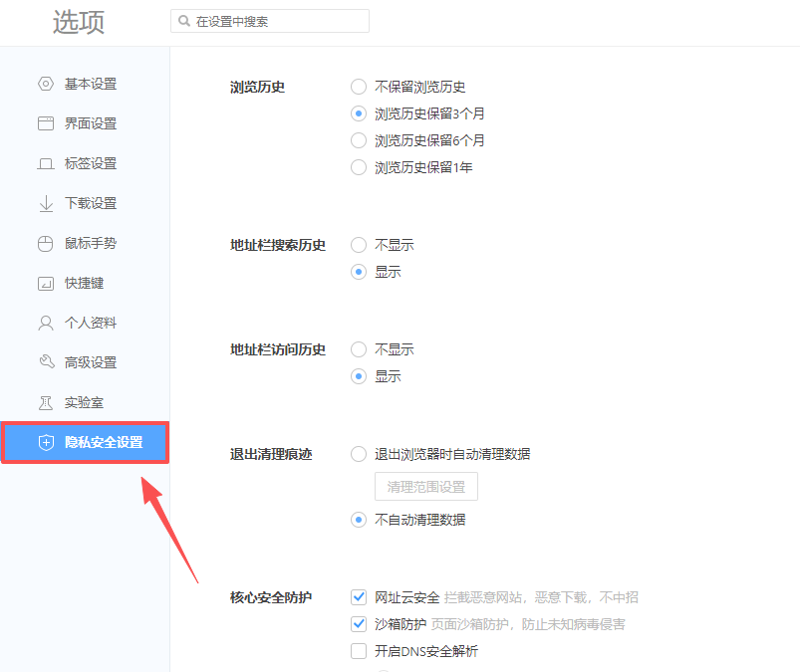Click the mouse gesture icon
This screenshot has width=800, height=672.
click(x=46, y=243)
